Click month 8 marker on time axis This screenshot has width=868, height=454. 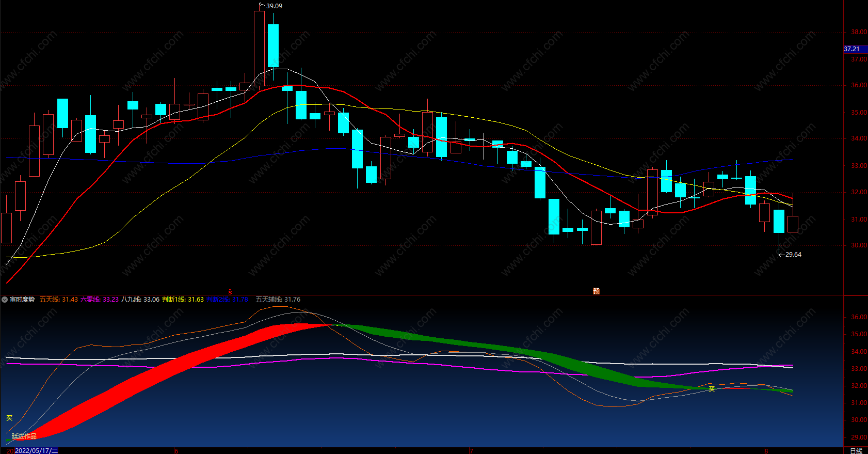point(766,451)
